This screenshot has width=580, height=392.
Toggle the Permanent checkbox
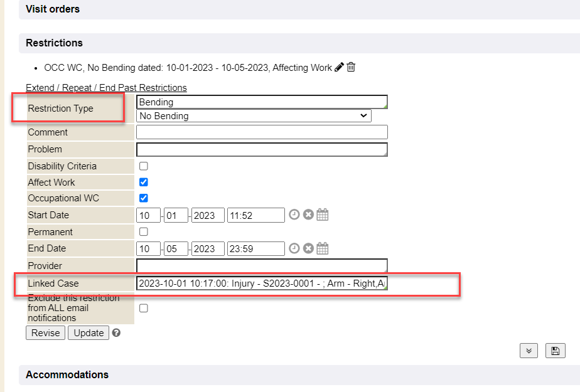[144, 232]
